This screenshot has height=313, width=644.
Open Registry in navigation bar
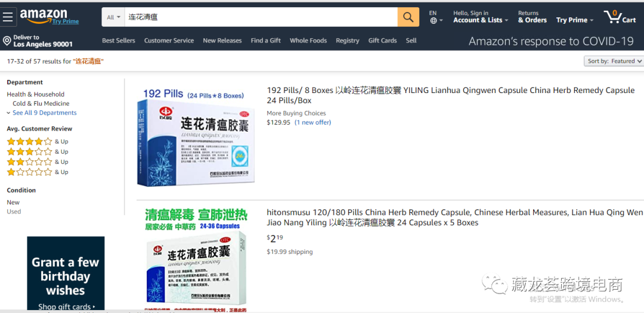click(348, 41)
